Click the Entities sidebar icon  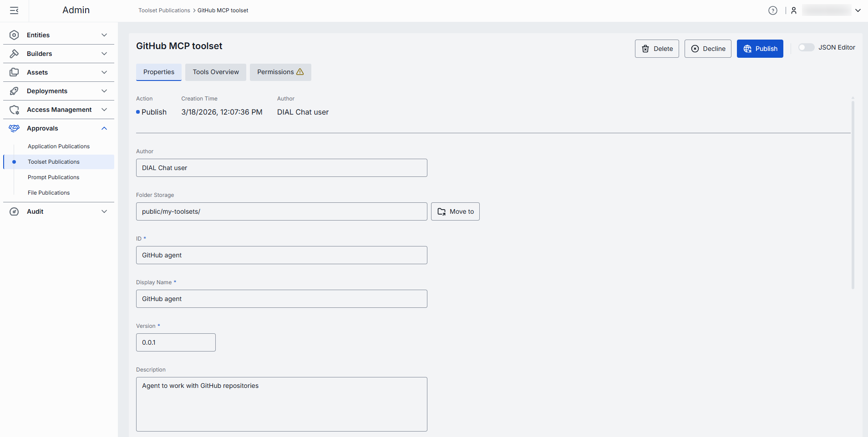pos(14,35)
